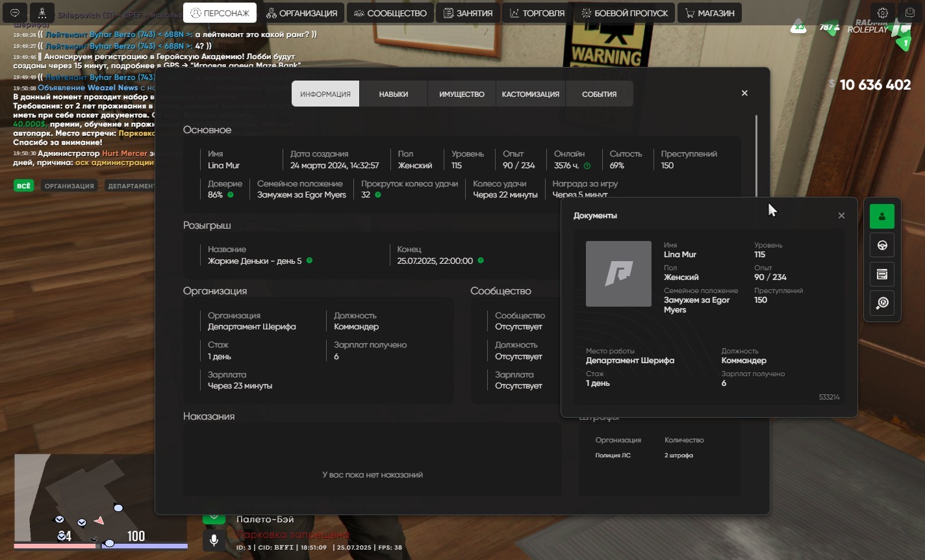Click the character window vertical scrollbar
925x560 pixels.
[x=756, y=155]
